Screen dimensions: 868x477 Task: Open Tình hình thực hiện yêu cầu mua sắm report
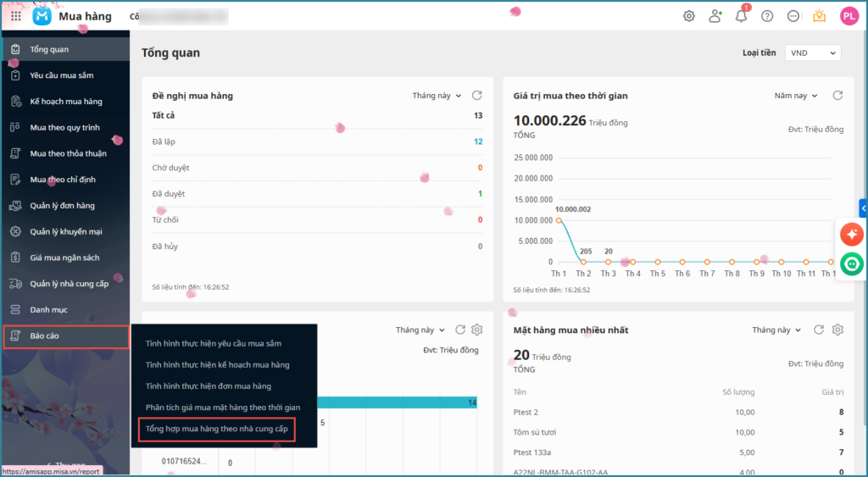click(x=213, y=344)
